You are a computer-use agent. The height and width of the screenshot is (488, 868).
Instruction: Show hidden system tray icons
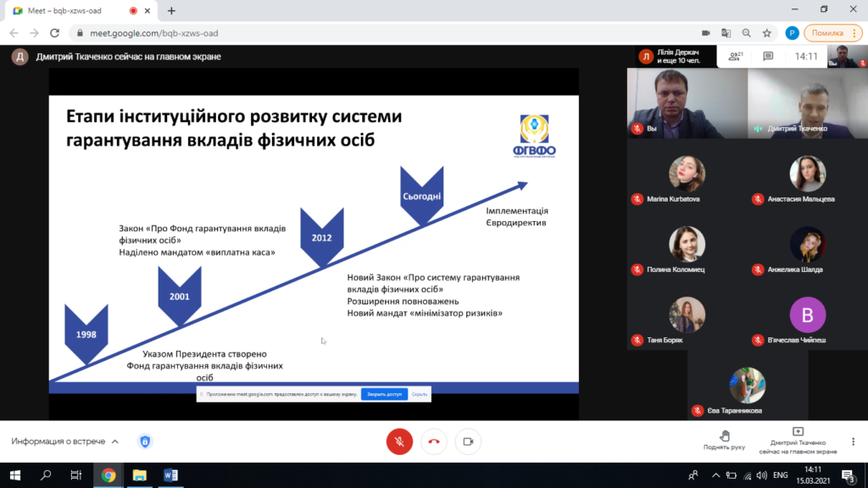click(x=715, y=475)
